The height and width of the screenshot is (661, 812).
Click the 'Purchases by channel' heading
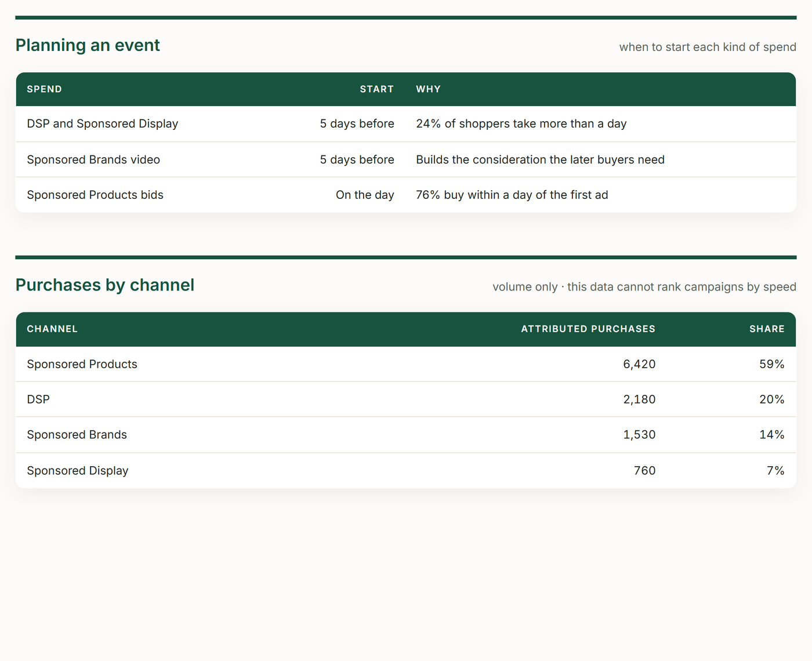point(105,285)
